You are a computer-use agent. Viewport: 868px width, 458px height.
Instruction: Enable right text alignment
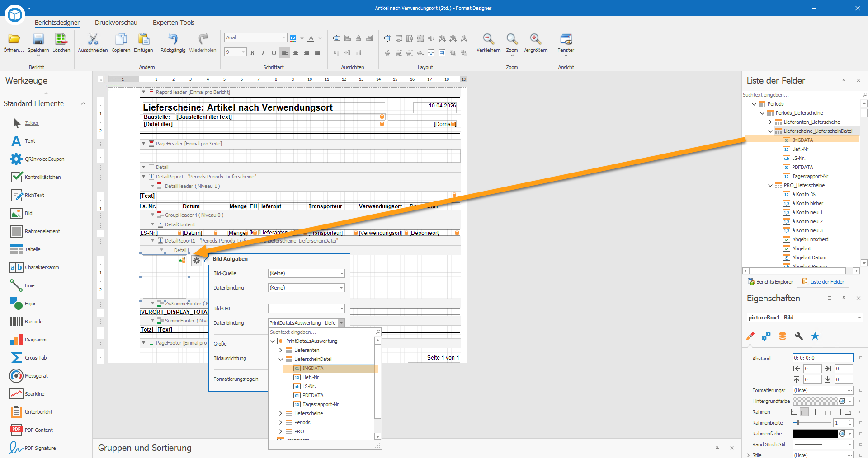click(x=307, y=53)
